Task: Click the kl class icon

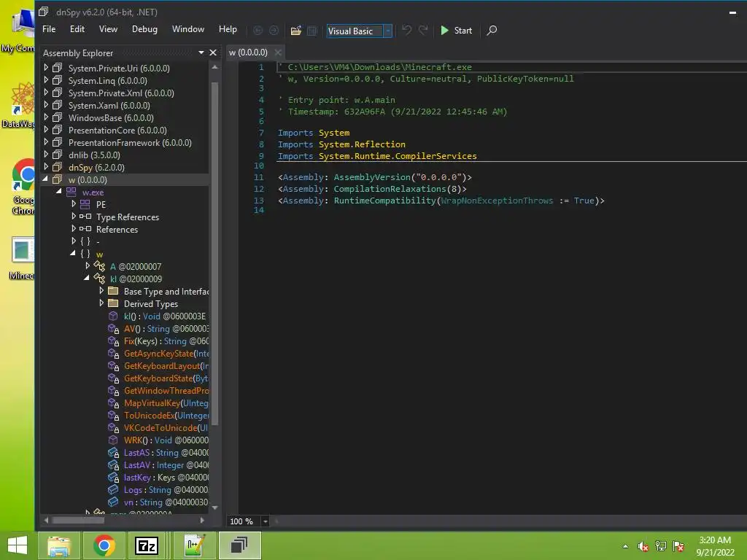Action: [99, 279]
